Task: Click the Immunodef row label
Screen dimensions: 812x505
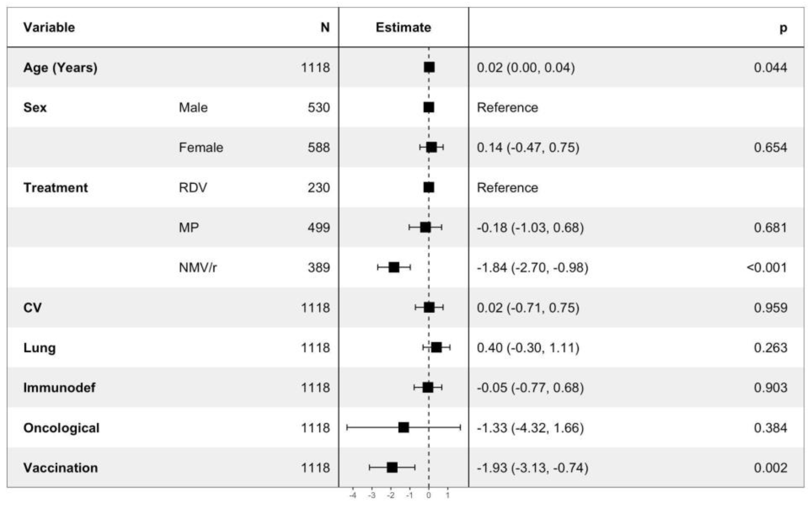Action: click(59, 388)
